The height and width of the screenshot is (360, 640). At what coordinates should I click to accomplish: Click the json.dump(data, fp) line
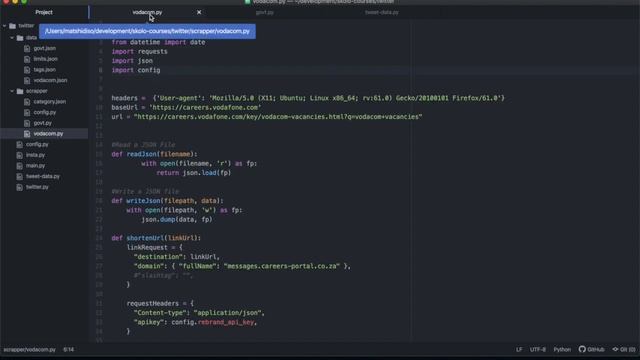[x=177, y=220]
